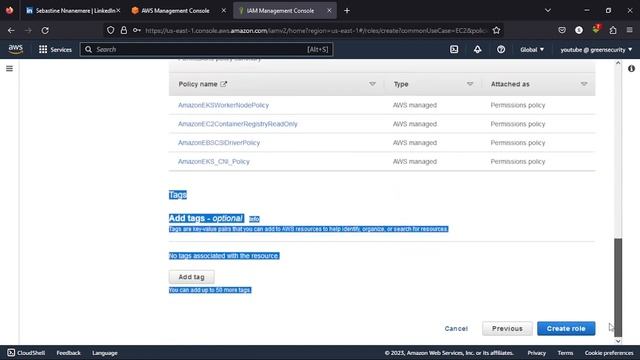
Task: Click the Create role button
Action: tap(566, 329)
